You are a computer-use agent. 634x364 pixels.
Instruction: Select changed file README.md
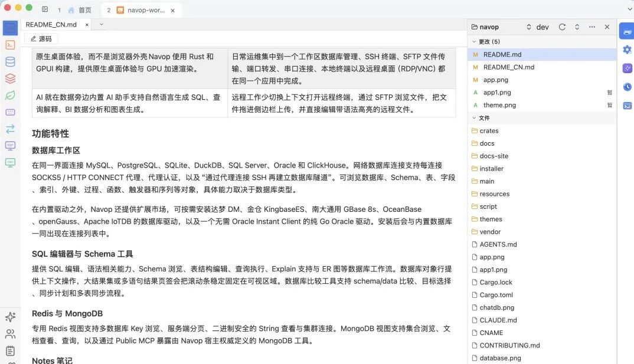[x=542, y=54]
